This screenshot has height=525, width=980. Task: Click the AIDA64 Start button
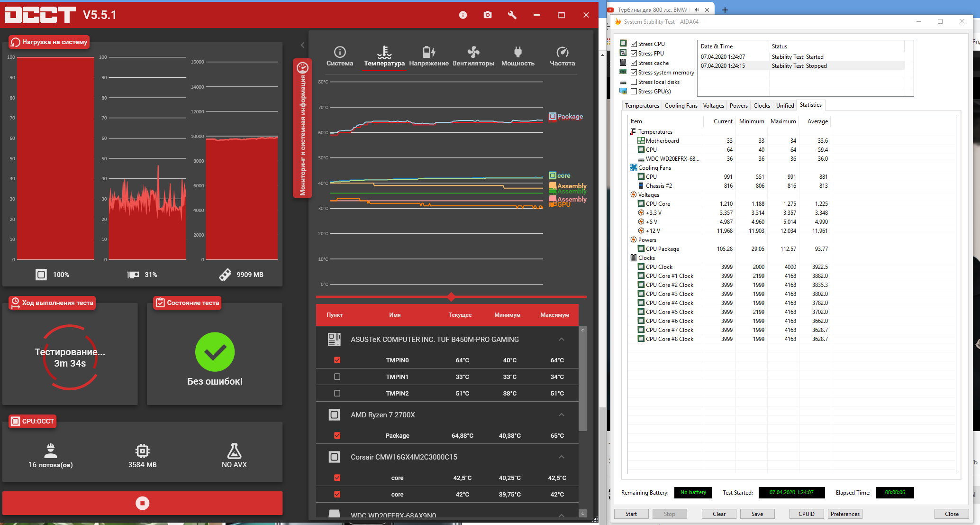click(x=631, y=514)
